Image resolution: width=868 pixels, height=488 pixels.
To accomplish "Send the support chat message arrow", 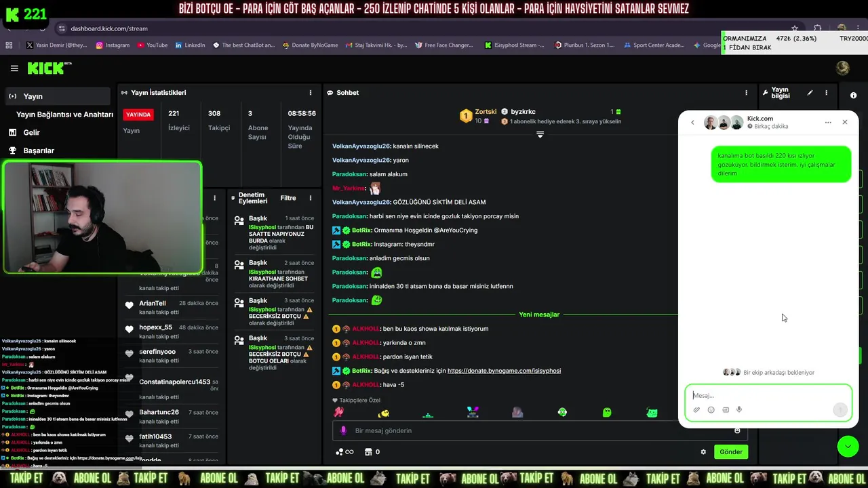I will [840, 409].
